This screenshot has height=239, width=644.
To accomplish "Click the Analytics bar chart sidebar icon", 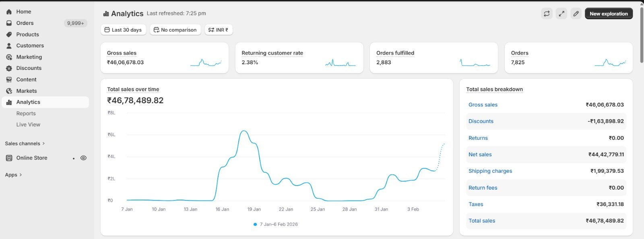I will pyautogui.click(x=9, y=102).
